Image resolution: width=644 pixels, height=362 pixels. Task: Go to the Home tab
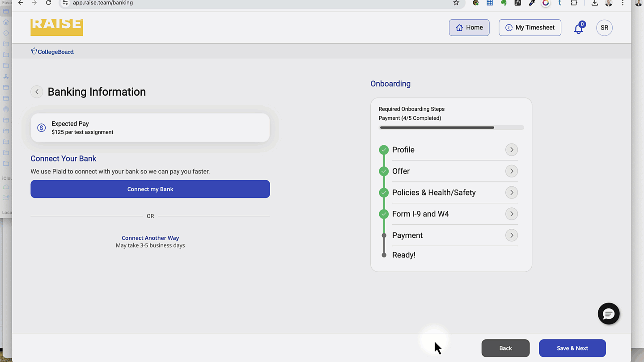(469, 28)
